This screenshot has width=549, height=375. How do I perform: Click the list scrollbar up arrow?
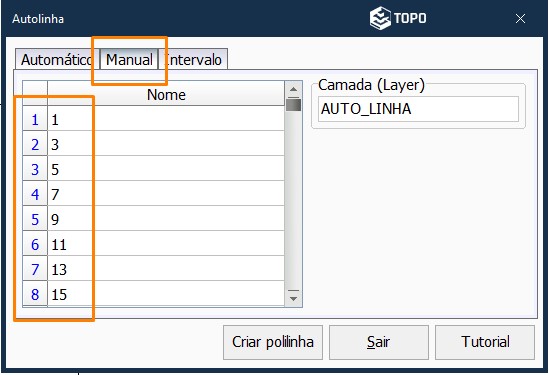293,89
